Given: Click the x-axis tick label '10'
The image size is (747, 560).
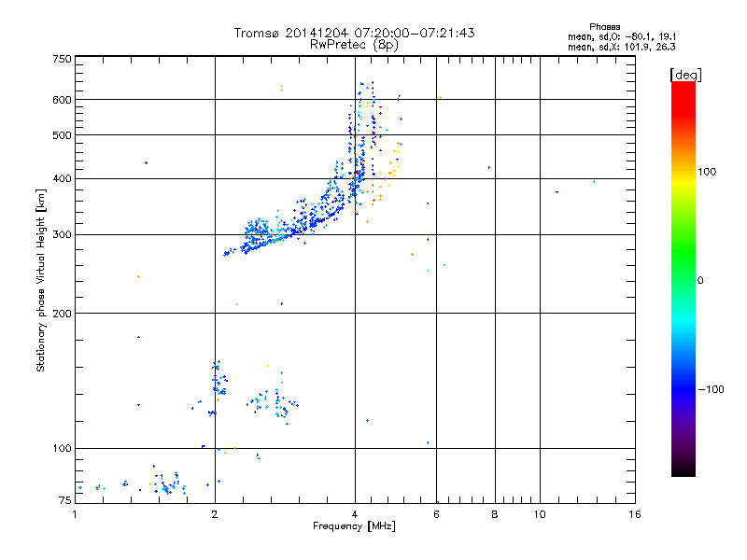Looking at the screenshot, I should [540, 514].
